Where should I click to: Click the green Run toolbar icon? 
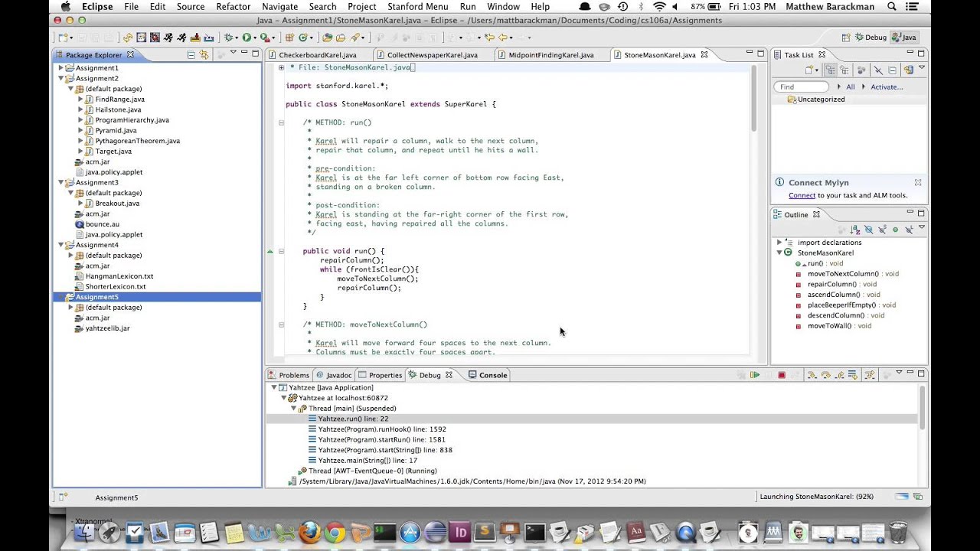[x=247, y=37]
